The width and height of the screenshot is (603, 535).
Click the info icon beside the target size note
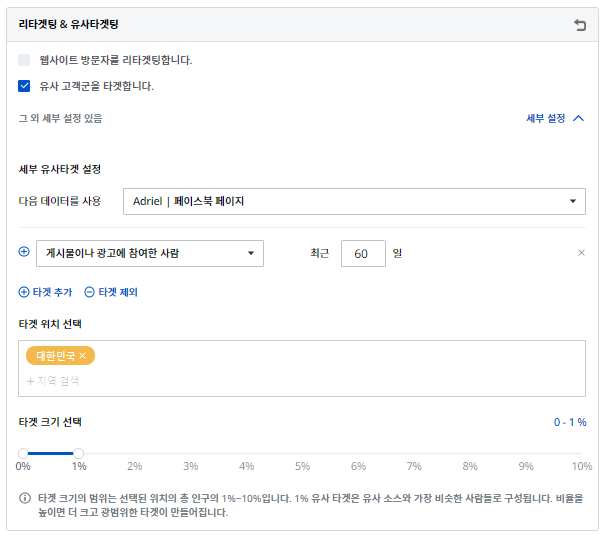tap(25, 498)
